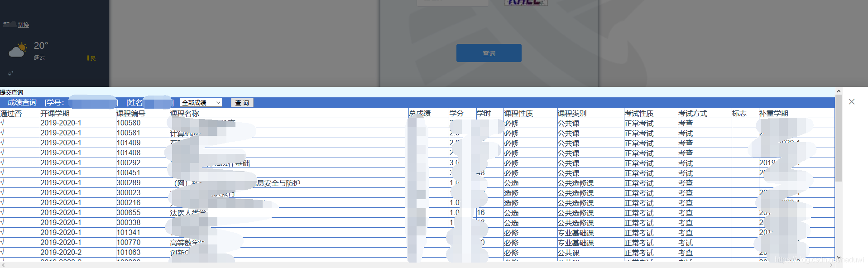Click the 通过否 column header

[x=11, y=114]
